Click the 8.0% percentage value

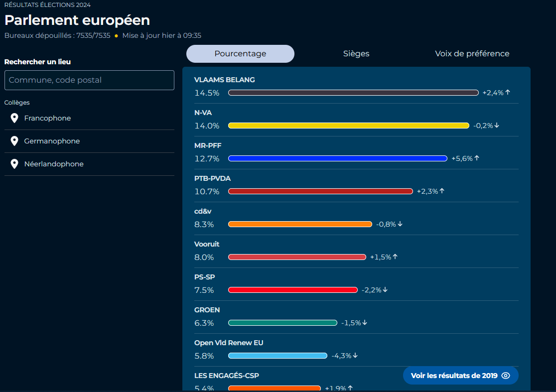click(204, 258)
